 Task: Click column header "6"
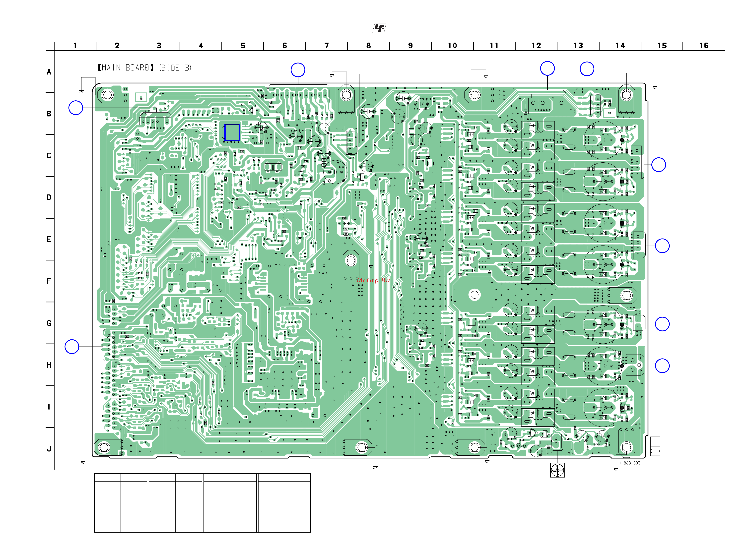pos(285,45)
